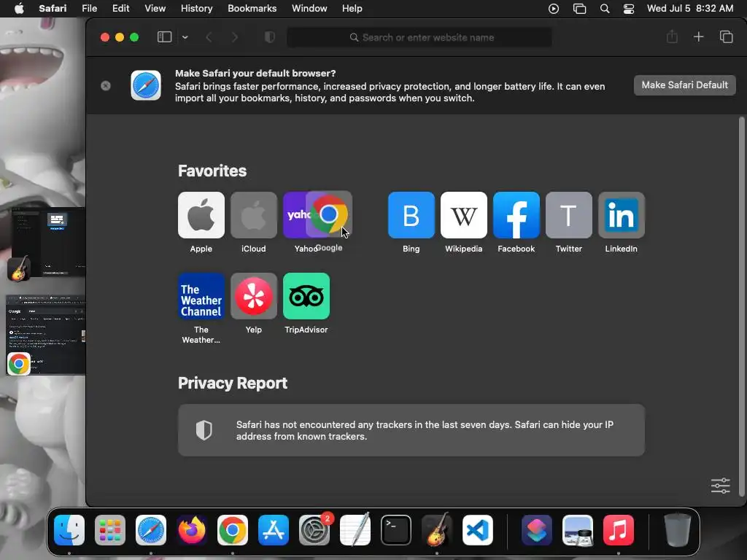
Task: Open the Yelp favorite tile
Action: [253, 296]
